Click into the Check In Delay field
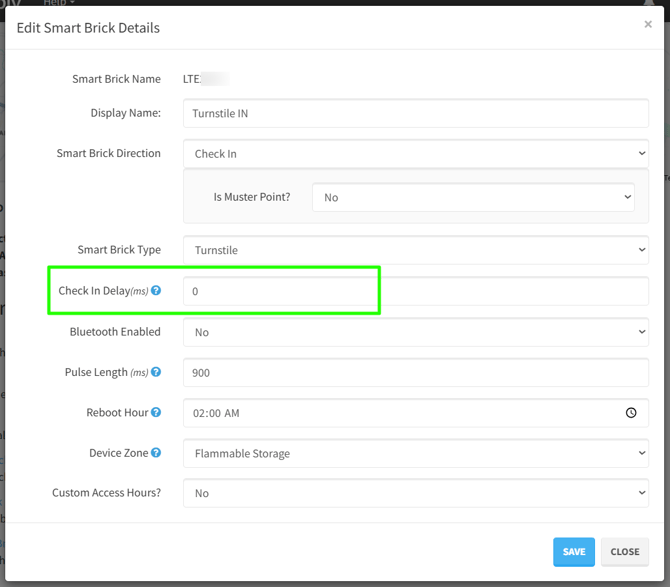 (x=415, y=291)
